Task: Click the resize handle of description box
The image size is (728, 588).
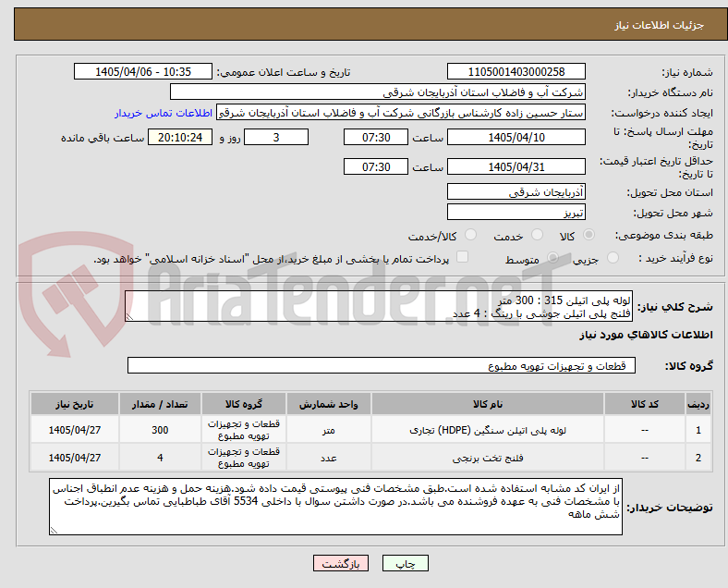Action: pyautogui.click(x=129, y=317)
